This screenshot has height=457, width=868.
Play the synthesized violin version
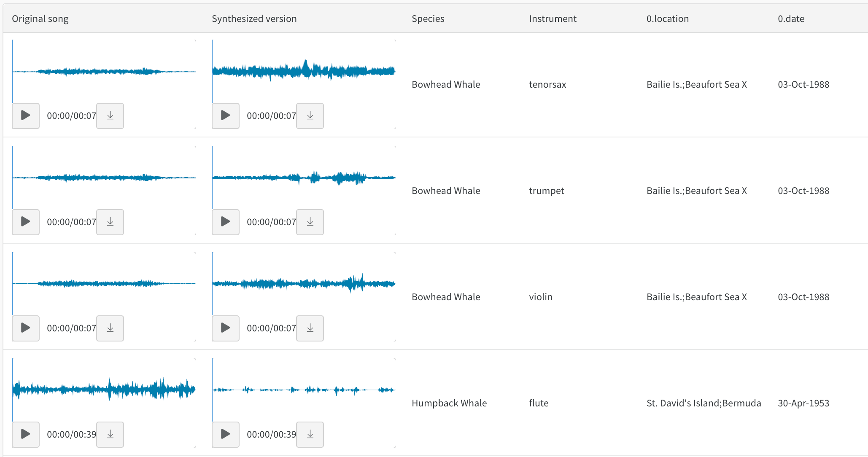coord(225,328)
